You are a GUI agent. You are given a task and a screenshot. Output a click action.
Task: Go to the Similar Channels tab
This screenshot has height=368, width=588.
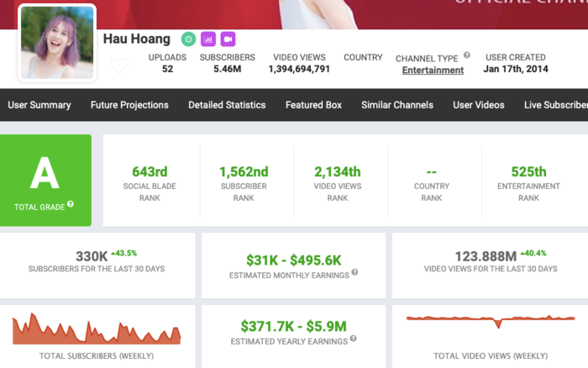coord(397,105)
